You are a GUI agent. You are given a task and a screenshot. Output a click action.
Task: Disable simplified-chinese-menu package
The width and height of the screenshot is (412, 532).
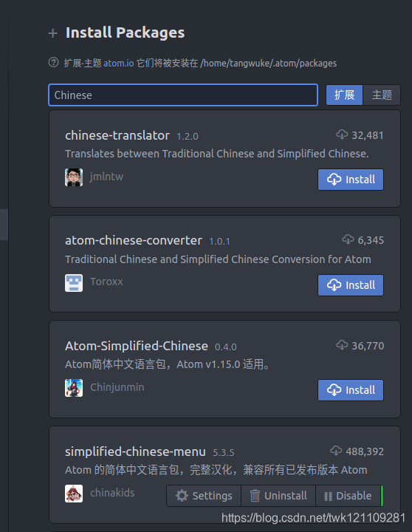click(x=348, y=496)
